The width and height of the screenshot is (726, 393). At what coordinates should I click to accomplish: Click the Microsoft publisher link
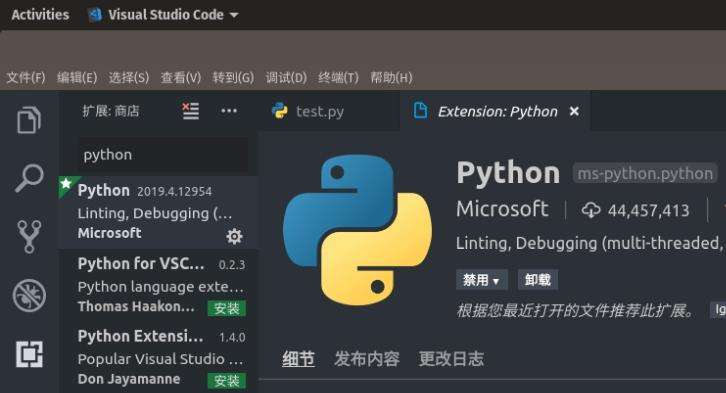click(x=502, y=209)
